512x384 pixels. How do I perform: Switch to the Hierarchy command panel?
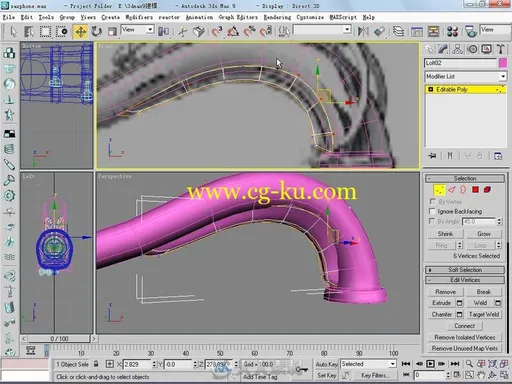[x=458, y=50]
